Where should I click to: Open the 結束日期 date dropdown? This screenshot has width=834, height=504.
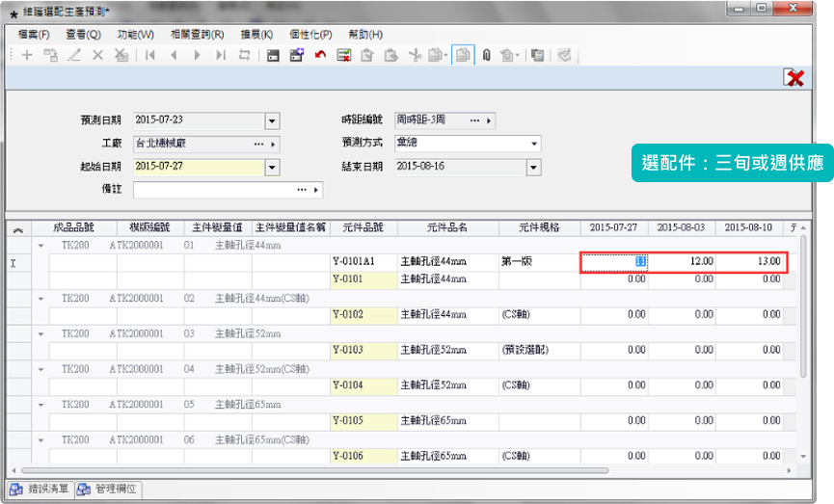(533, 167)
